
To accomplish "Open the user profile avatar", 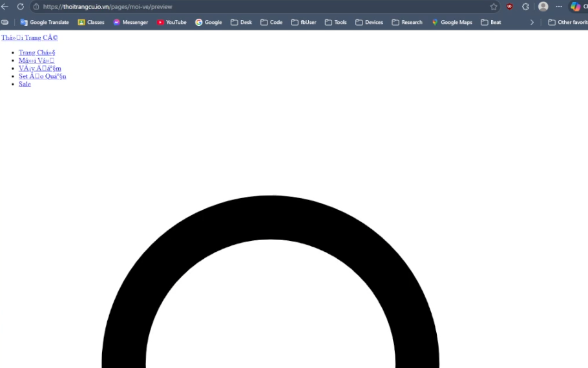I will (x=543, y=6).
